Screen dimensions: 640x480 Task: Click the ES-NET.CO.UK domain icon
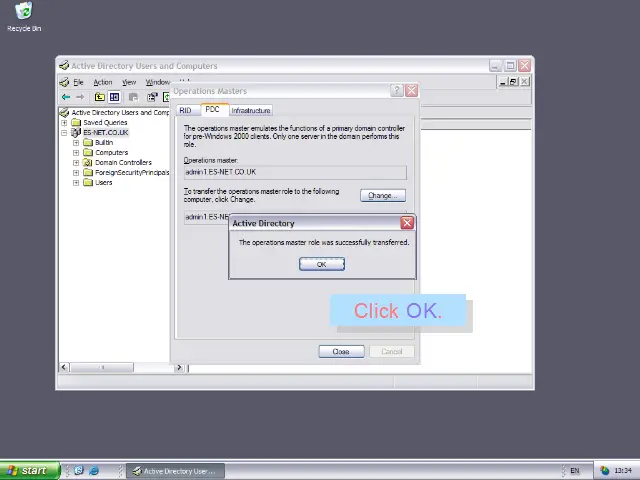[76, 133]
